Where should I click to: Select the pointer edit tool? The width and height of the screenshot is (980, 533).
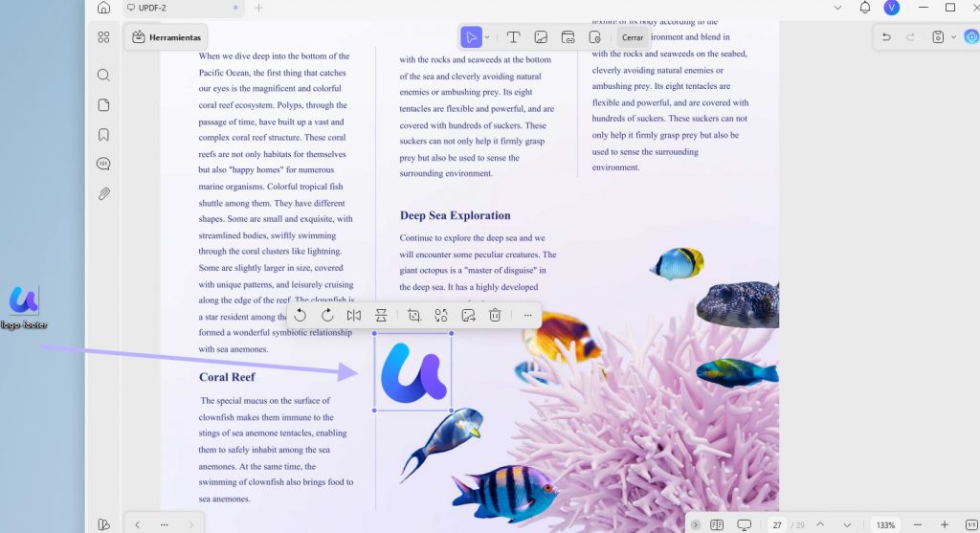point(471,37)
